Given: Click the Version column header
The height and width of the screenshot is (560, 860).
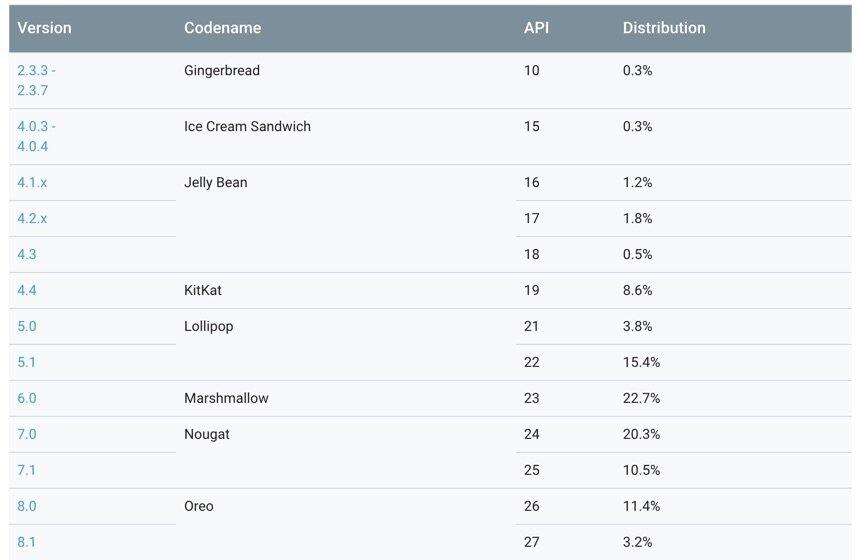Looking at the screenshot, I should pyautogui.click(x=45, y=28).
